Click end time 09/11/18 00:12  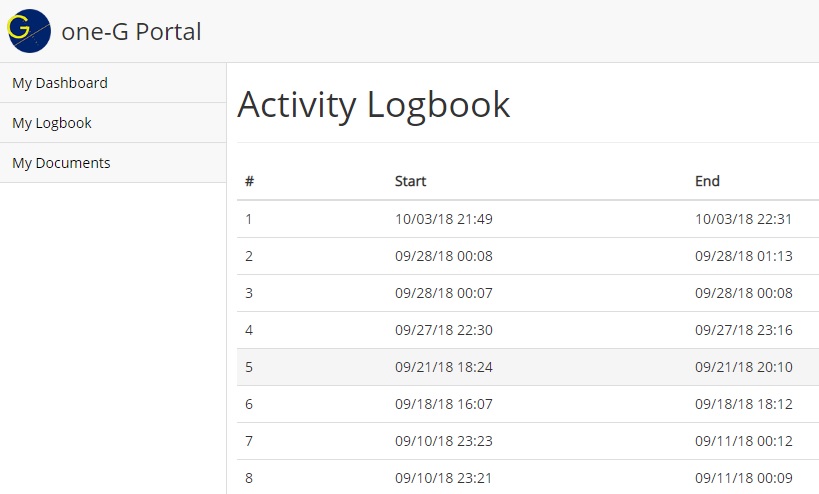point(743,441)
